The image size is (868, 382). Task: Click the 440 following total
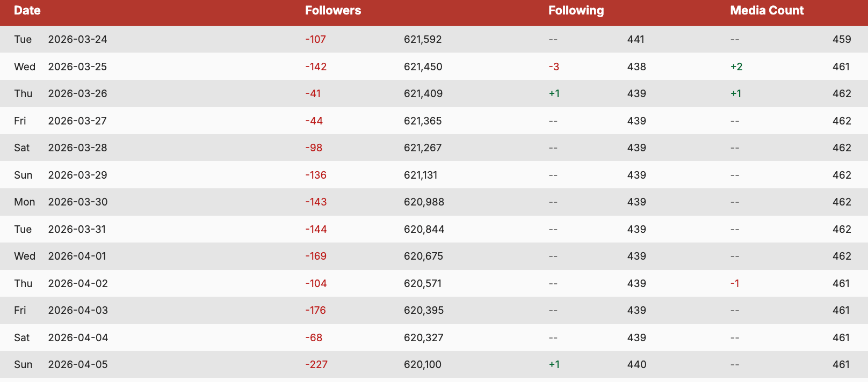[636, 364]
